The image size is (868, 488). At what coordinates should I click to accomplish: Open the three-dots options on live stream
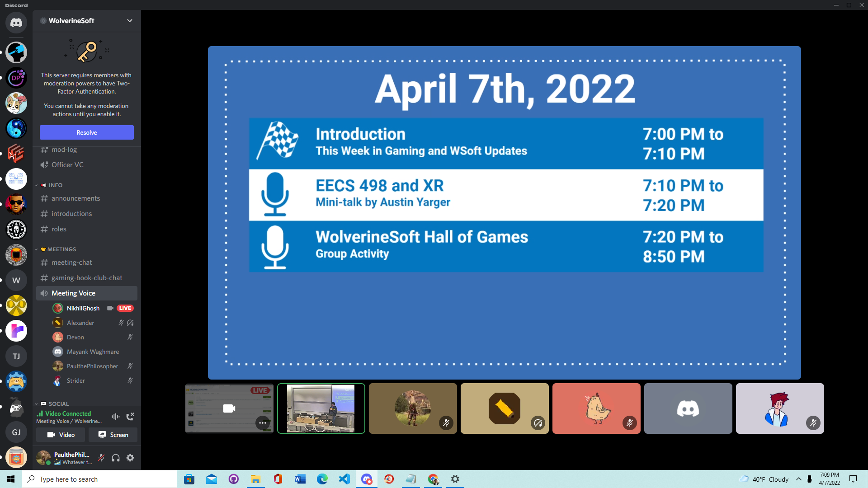click(x=263, y=423)
